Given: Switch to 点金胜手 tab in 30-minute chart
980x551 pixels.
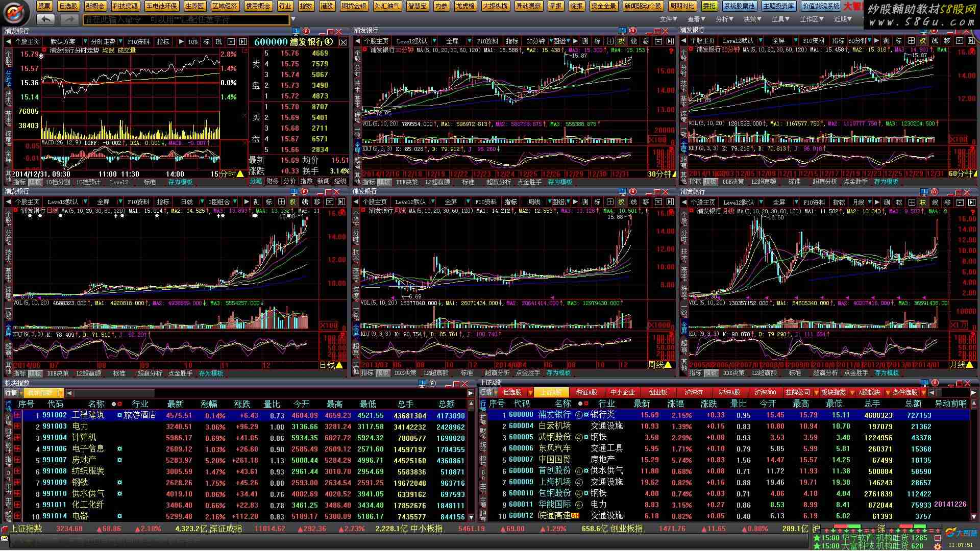Looking at the screenshot, I should 529,182.
